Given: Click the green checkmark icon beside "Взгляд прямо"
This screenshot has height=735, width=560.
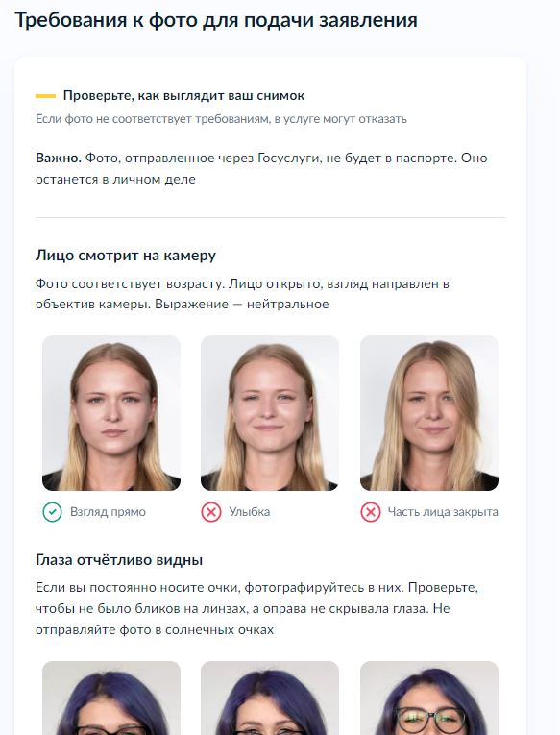Looking at the screenshot, I should pos(52,512).
